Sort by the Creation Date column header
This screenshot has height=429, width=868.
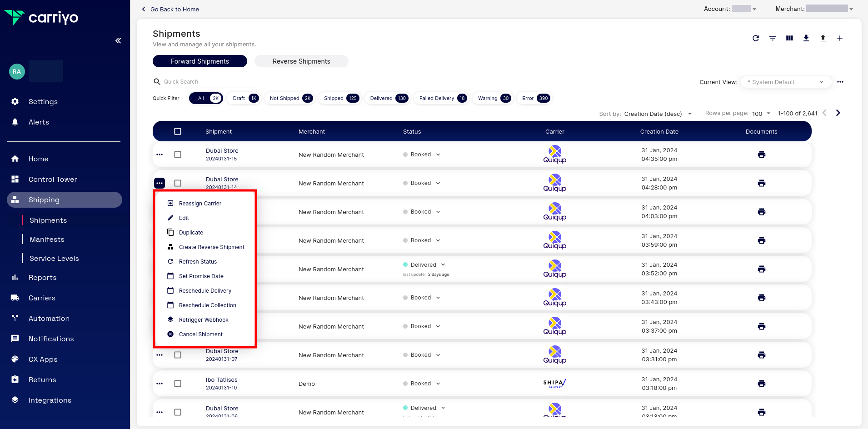click(659, 131)
